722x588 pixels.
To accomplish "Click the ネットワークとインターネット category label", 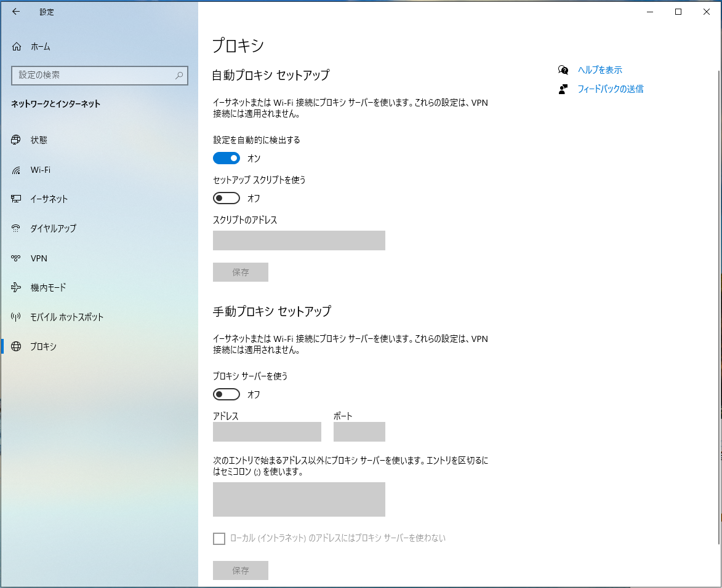I will 56,104.
